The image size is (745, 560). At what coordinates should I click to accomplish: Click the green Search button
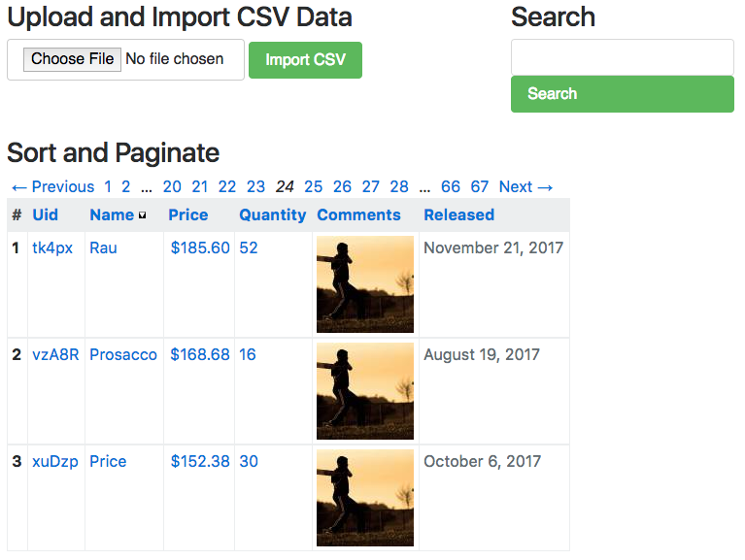click(x=623, y=94)
